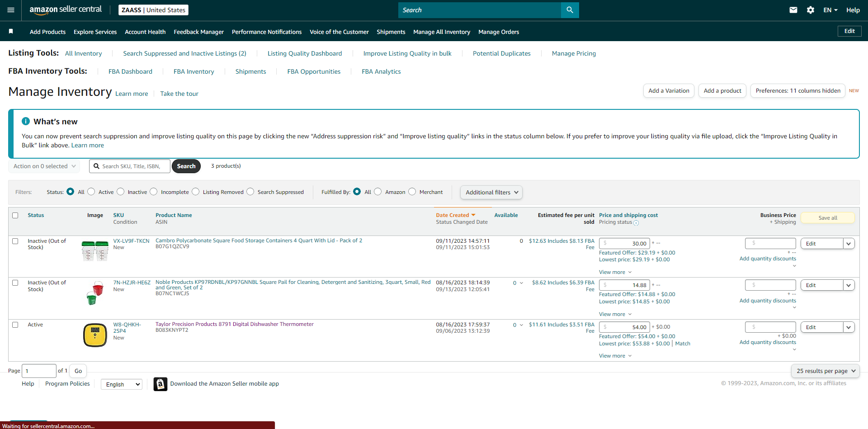
Task: Focus the top header Search box
Action: click(x=480, y=10)
